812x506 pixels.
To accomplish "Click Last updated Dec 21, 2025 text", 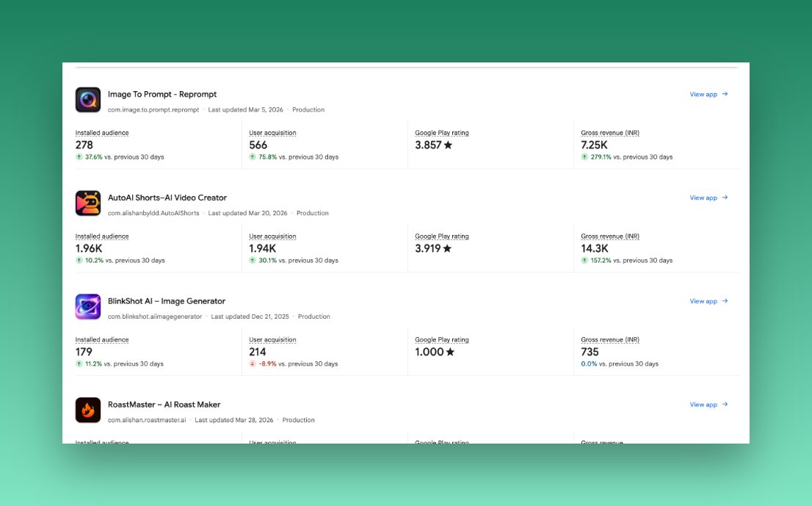I will pos(250,317).
